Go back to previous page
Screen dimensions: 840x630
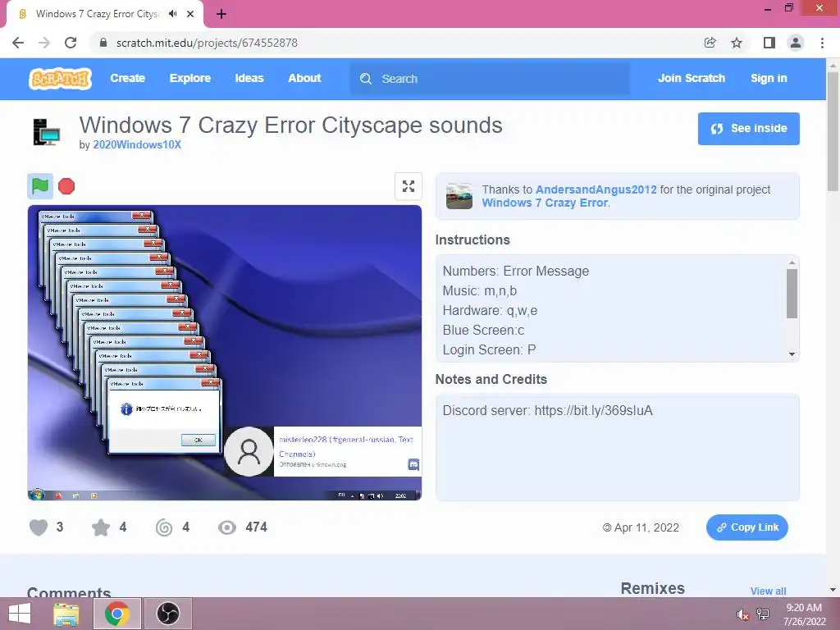18,43
